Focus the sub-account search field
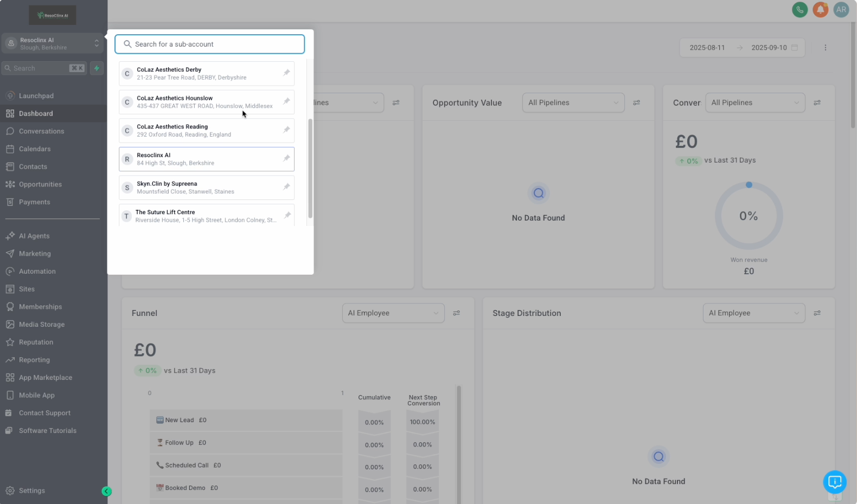 tap(209, 44)
